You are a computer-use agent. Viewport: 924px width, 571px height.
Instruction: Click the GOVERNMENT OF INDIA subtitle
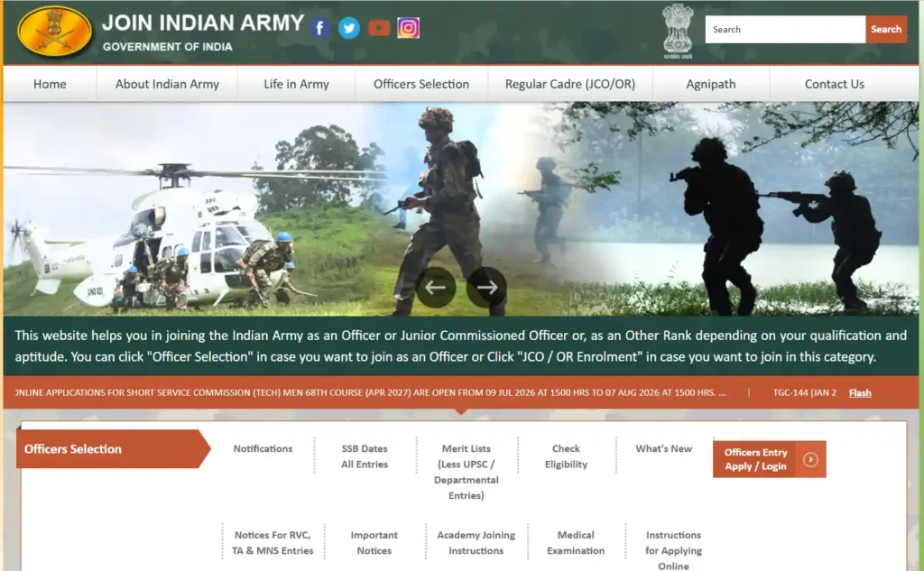167,47
